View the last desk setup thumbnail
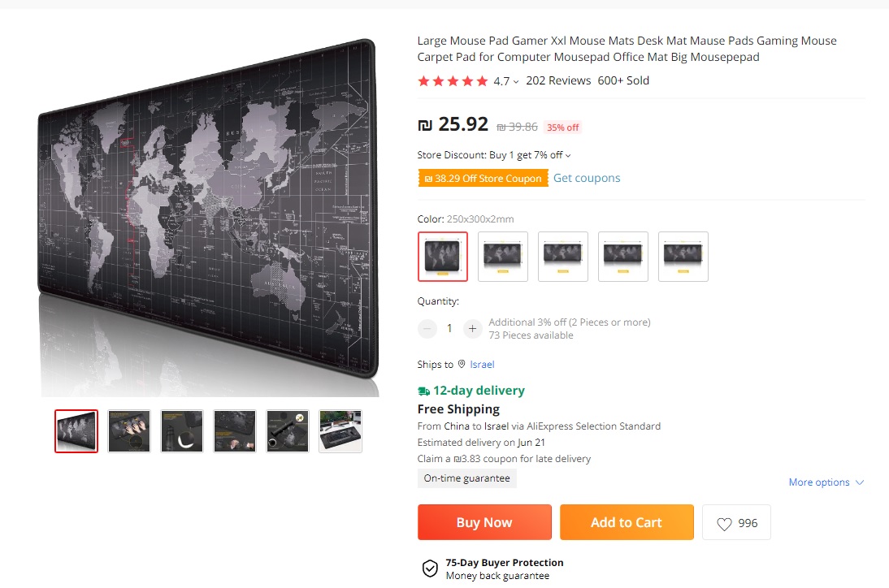Viewport: 889px width, 588px height. coord(340,431)
